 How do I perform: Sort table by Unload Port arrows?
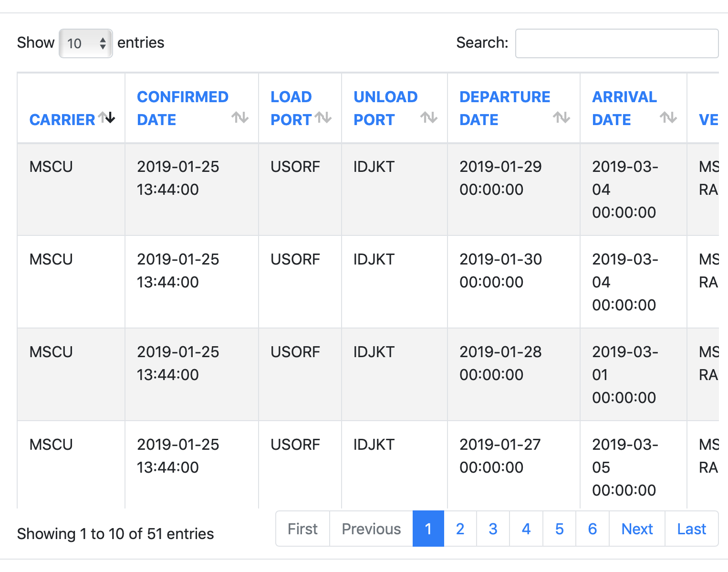(x=429, y=117)
